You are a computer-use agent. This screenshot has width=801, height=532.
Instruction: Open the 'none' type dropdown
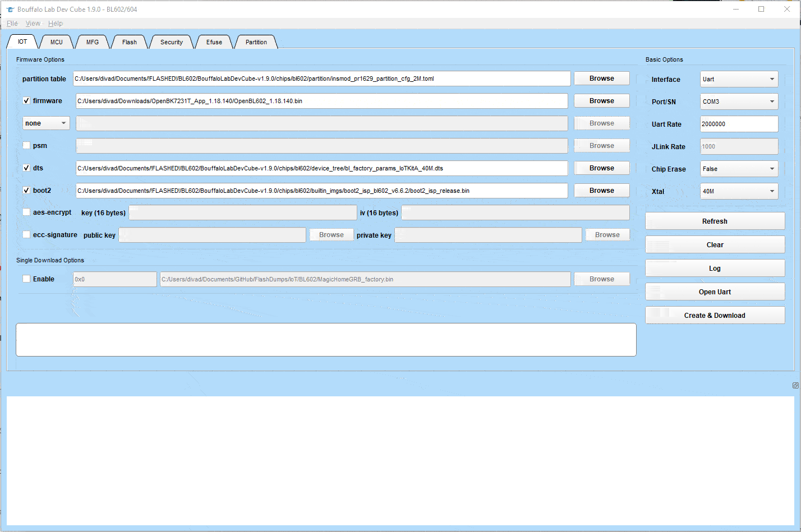coord(46,123)
